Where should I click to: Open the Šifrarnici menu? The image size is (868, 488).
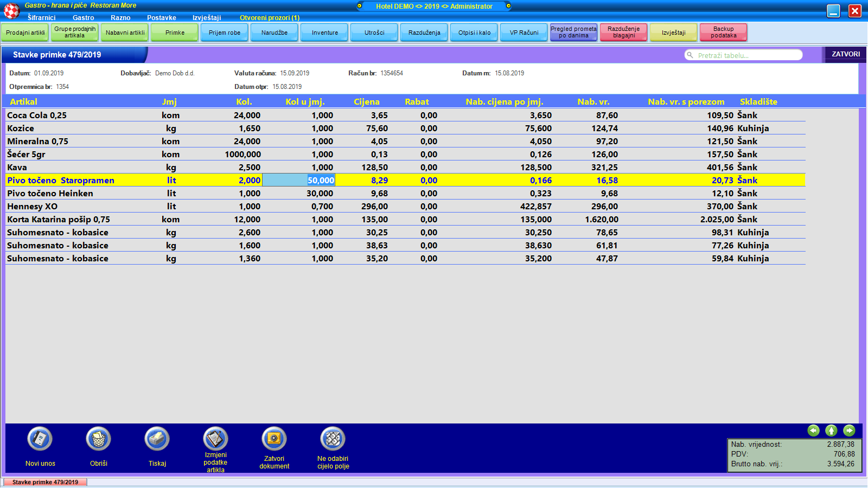(x=42, y=18)
